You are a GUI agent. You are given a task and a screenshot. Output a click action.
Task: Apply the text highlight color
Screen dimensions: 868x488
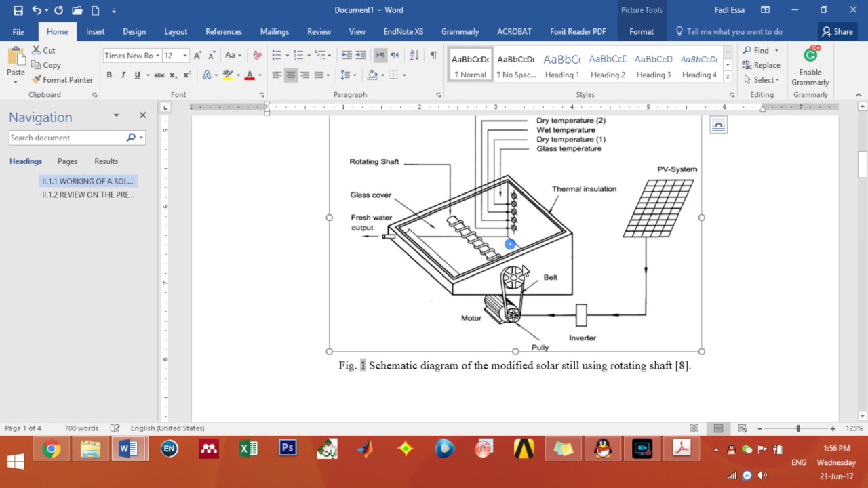[228, 75]
